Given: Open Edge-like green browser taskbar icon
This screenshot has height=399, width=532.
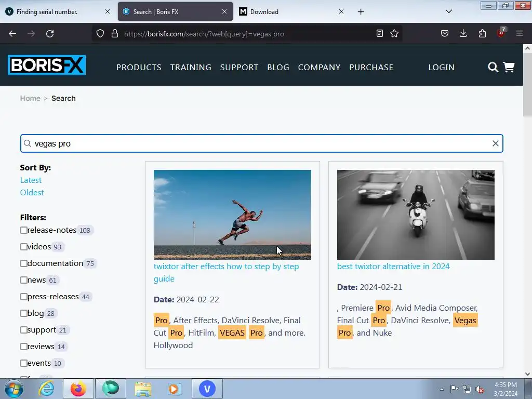Looking at the screenshot, I should point(111,389).
